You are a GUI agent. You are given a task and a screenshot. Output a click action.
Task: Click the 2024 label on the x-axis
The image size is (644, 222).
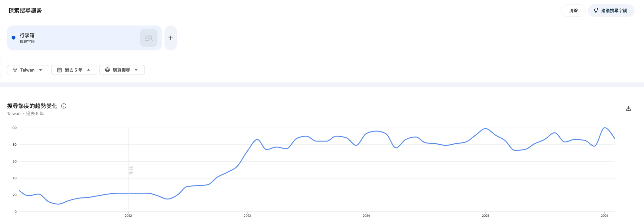point(366,216)
